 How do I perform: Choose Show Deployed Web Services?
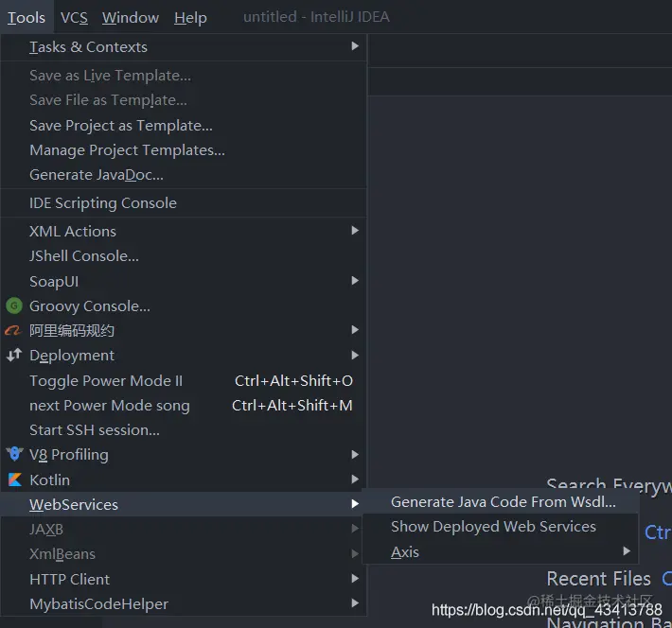pos(501,527)
